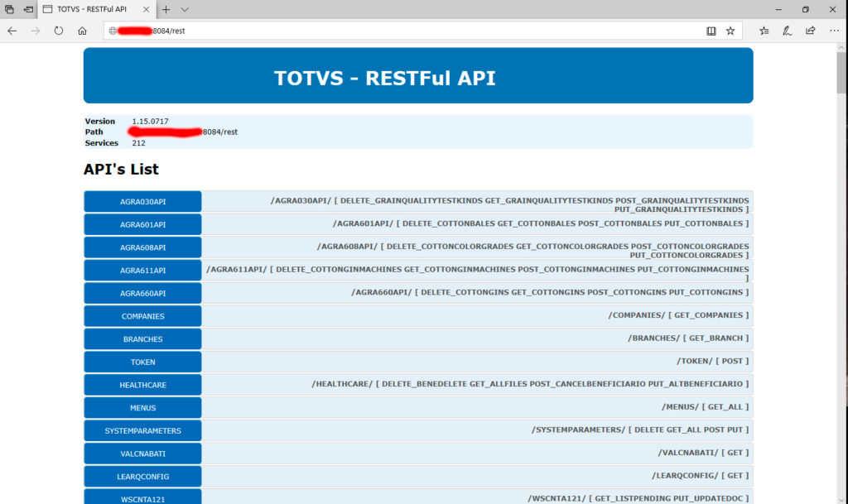Screen dimensions: 848x504
Task: Click the scrollbar down arrow
Action: (x=841, y=500)
